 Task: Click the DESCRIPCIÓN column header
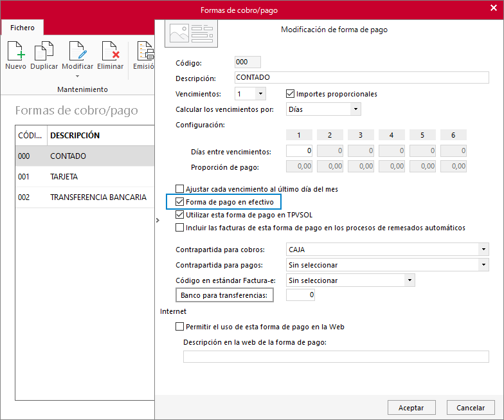(x=101, y=135)
